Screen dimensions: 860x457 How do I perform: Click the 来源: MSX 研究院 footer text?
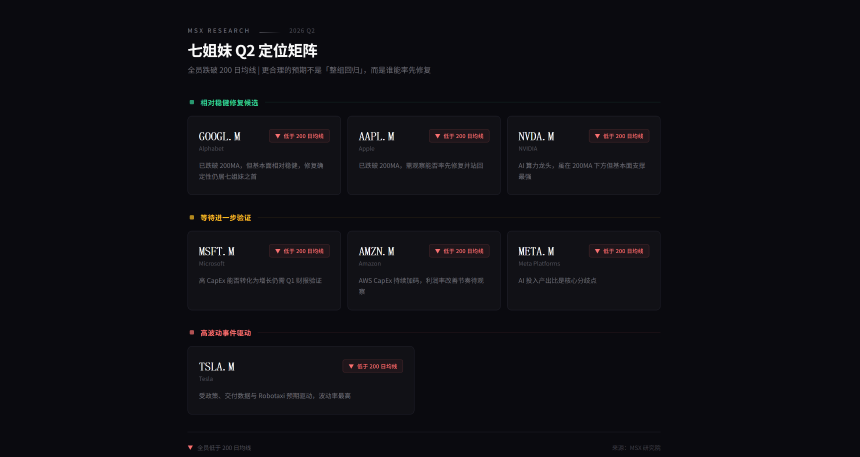coord(637,447)
